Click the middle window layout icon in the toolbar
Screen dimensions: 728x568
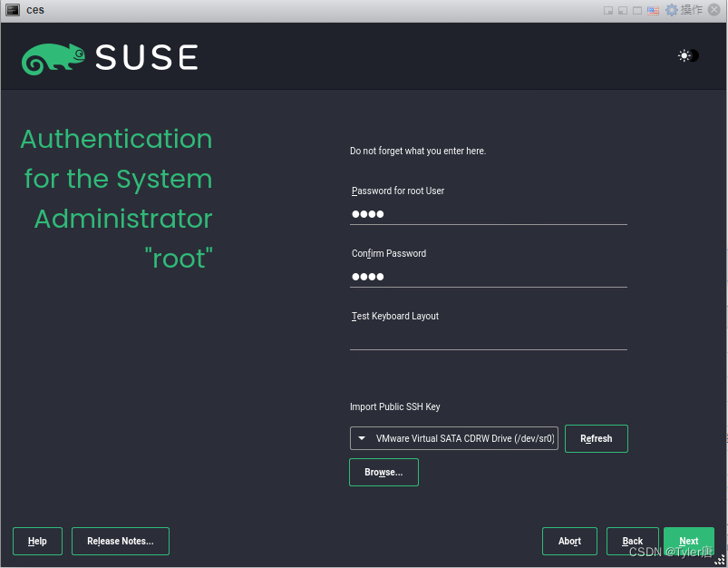[x=624, y=10]
